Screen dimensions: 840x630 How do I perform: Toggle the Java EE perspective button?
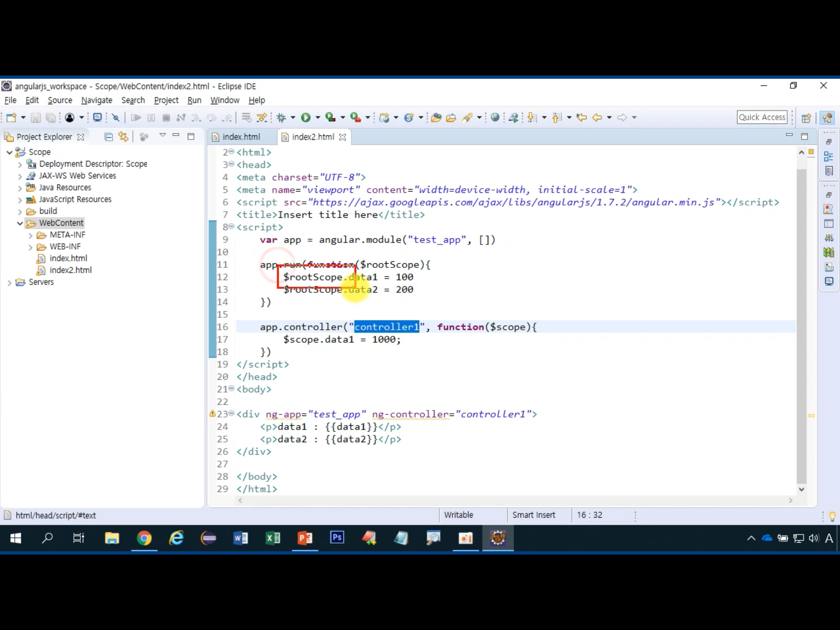point(827,118)
